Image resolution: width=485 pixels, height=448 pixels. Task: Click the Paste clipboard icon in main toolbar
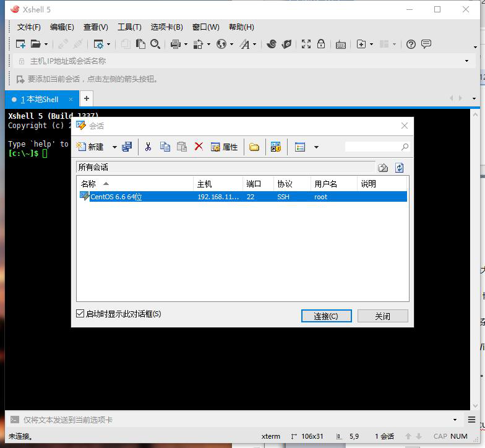click(x=140, y=44)
